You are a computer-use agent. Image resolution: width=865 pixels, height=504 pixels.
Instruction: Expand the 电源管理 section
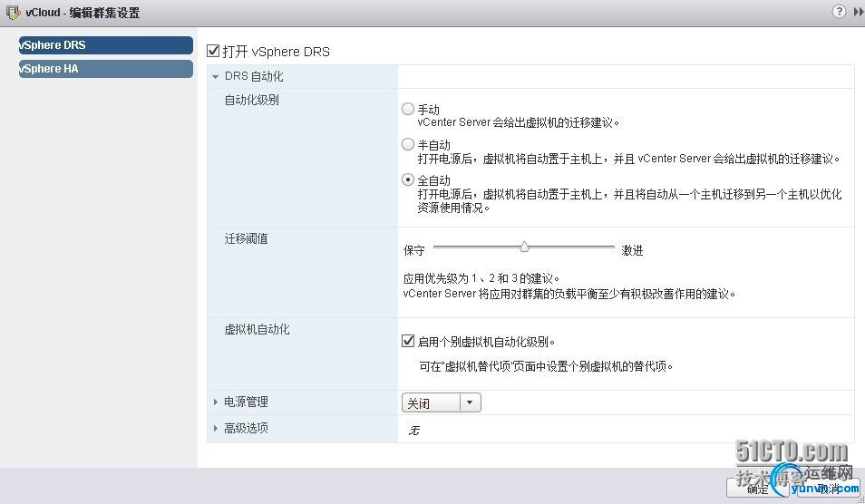[216, 402]
